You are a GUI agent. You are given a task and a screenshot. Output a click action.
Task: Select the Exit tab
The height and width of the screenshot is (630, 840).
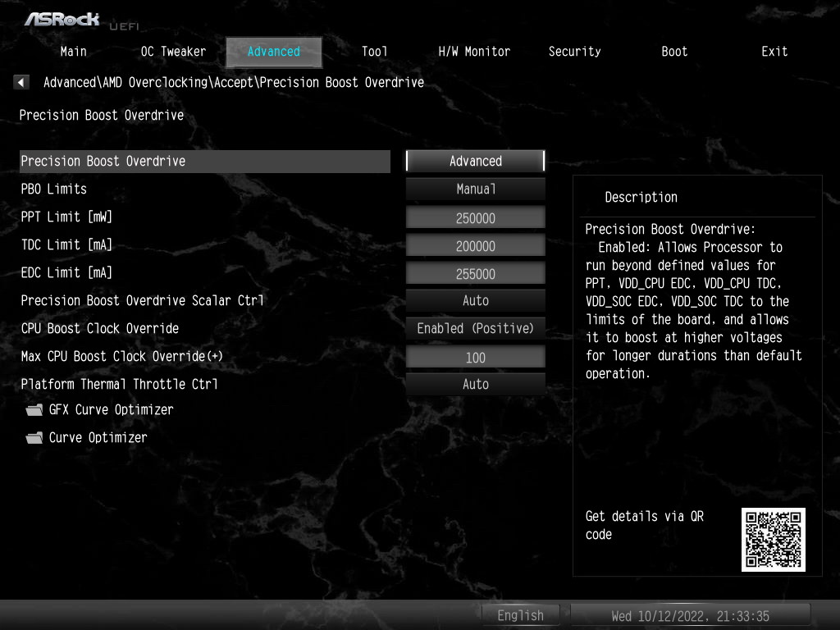[774, 52]
